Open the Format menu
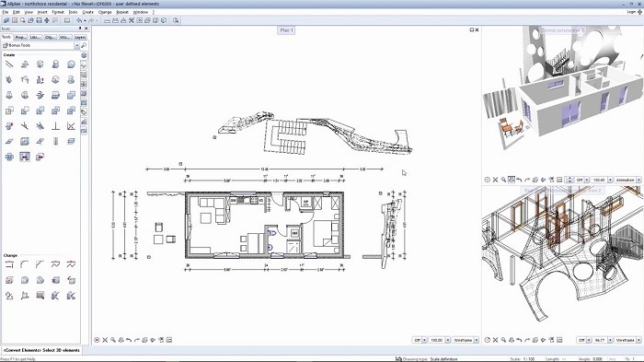 (58, 12)
